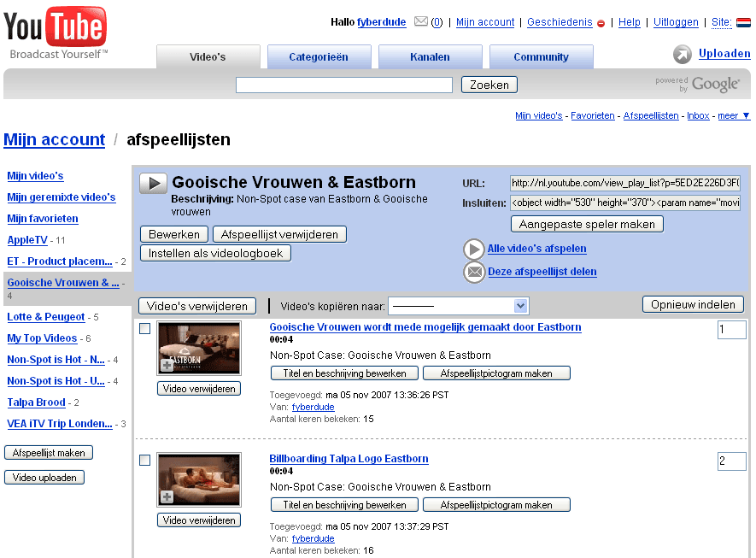Edit title and description of first video

pos(345,373)
